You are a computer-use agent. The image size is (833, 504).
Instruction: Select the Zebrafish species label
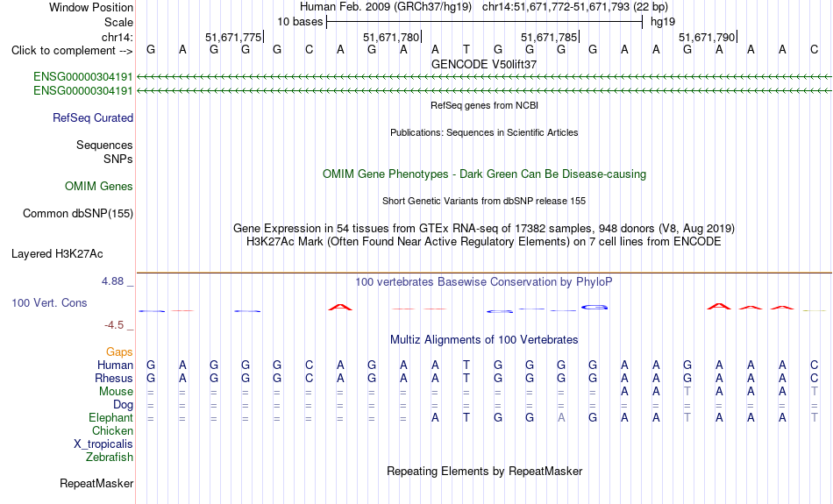tap(110, 457)
